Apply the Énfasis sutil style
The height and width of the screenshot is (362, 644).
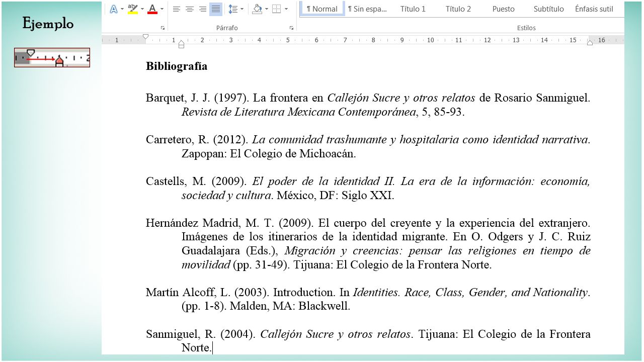pos(594,9)
